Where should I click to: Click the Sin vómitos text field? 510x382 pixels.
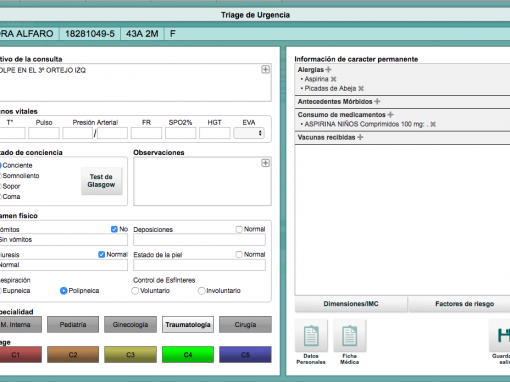click(x=63, y=239)
